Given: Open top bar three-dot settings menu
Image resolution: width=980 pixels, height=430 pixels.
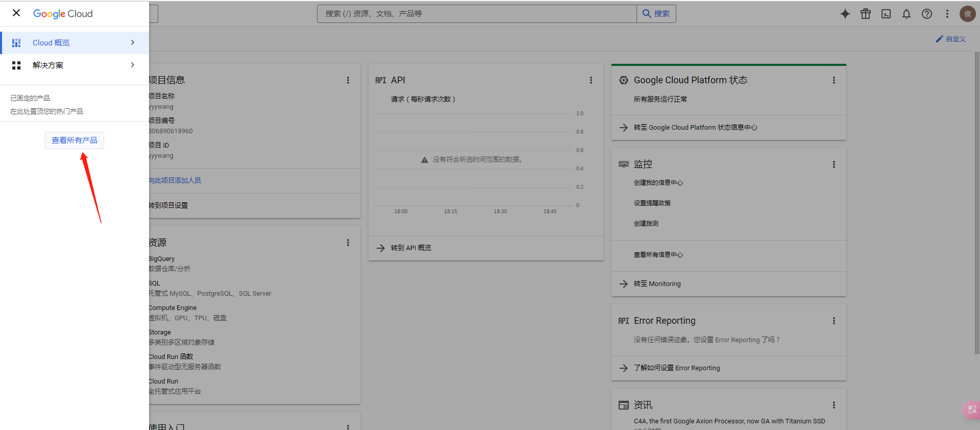Looking at the screenshot, I should 947,14.
